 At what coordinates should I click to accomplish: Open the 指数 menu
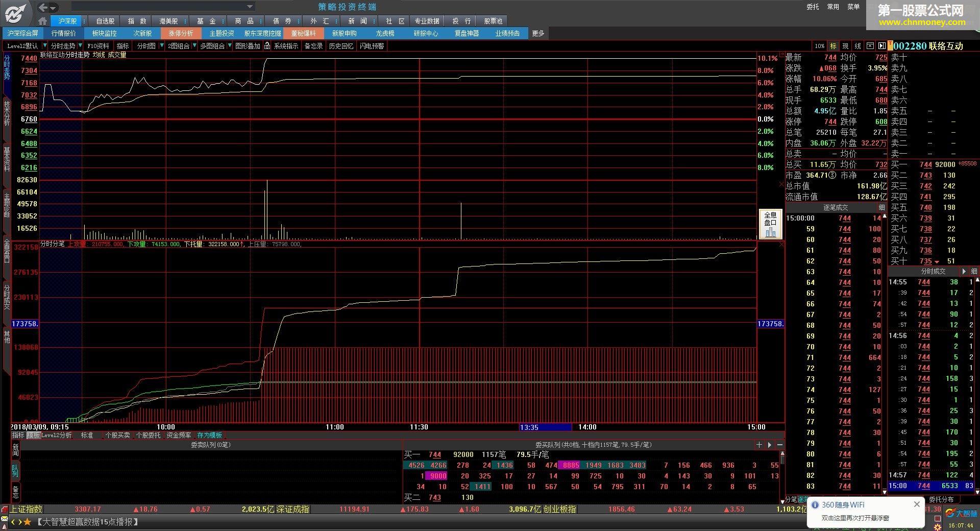click(137, 21)
